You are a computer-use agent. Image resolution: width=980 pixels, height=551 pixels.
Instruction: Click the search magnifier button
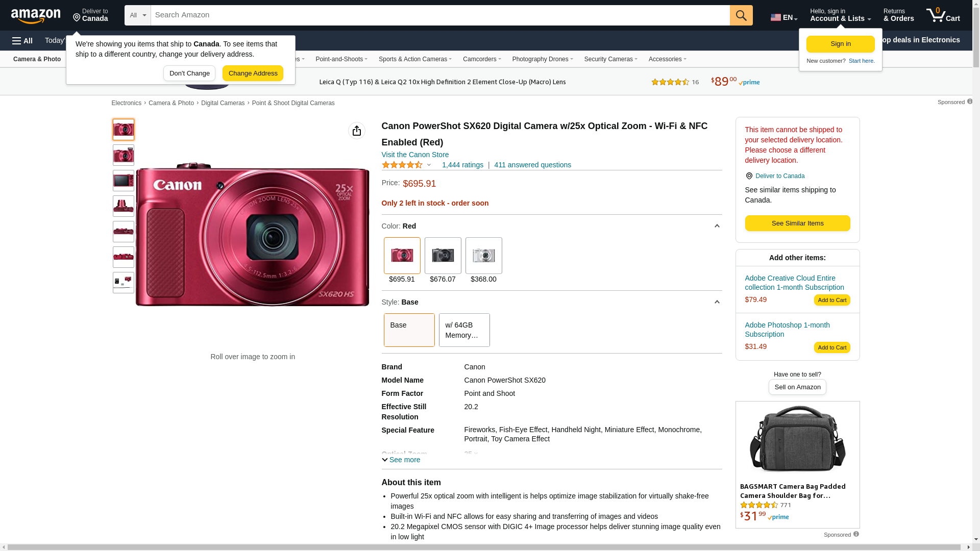pos(741,15)
